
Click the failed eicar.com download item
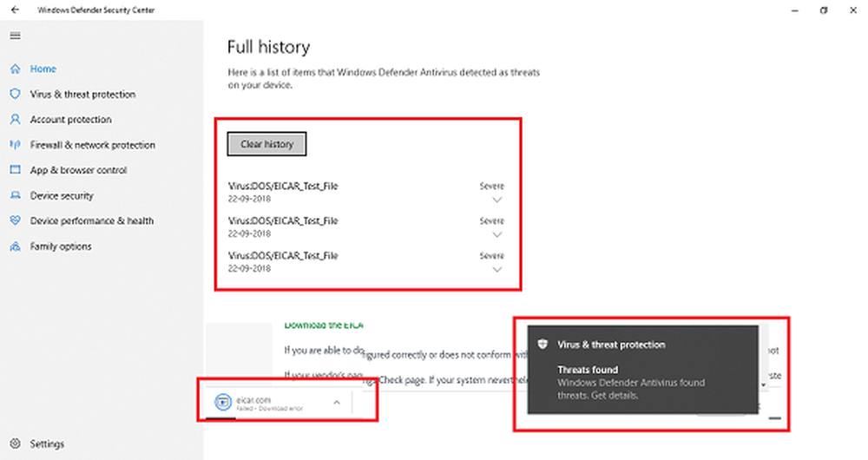coord(260,401)
